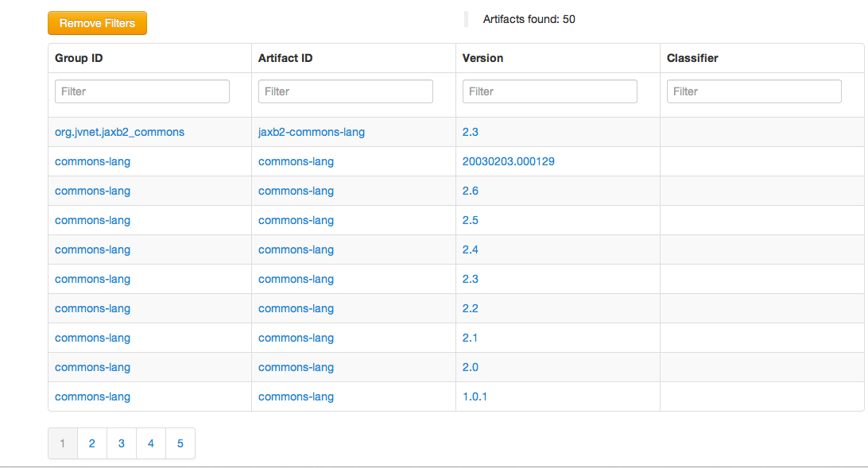
Task: Select version 2.4 link
Action: point(470,249)
